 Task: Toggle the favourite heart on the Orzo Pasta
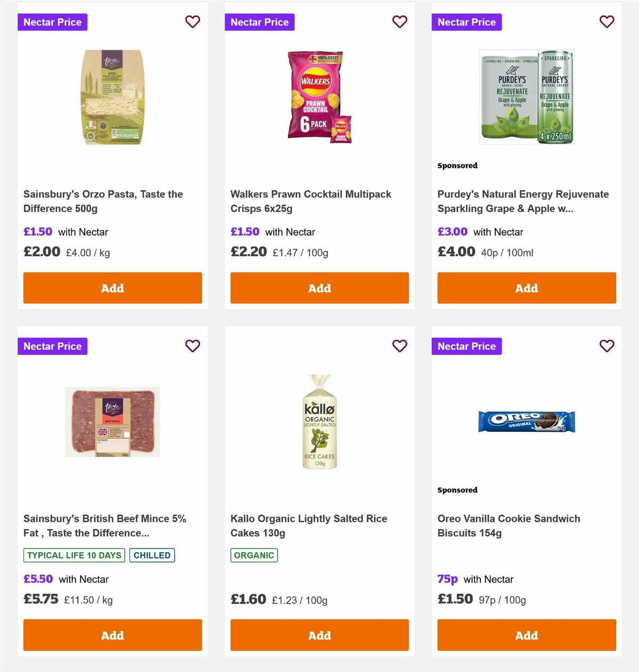click(x=192, y=22)
